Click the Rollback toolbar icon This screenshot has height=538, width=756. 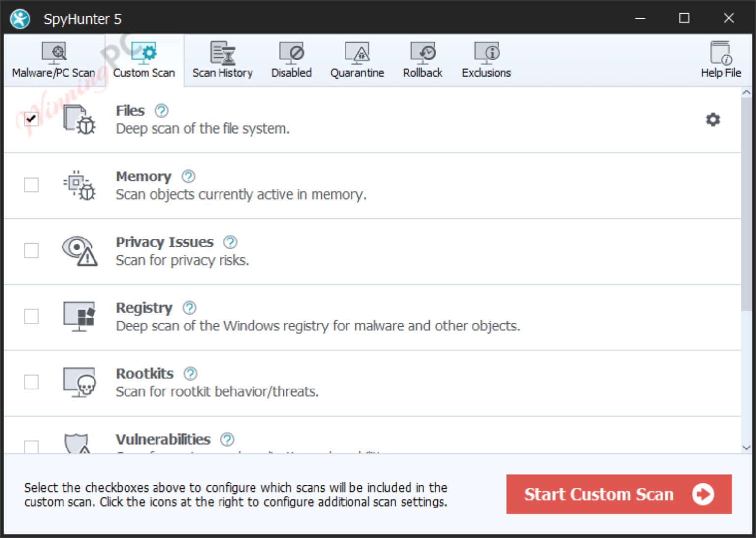(x=422, y=59)
